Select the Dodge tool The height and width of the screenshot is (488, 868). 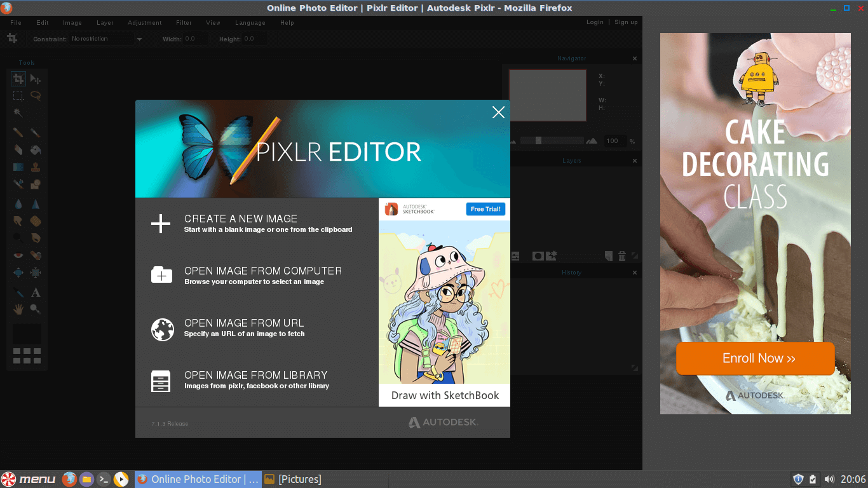(x=18, y=238)
